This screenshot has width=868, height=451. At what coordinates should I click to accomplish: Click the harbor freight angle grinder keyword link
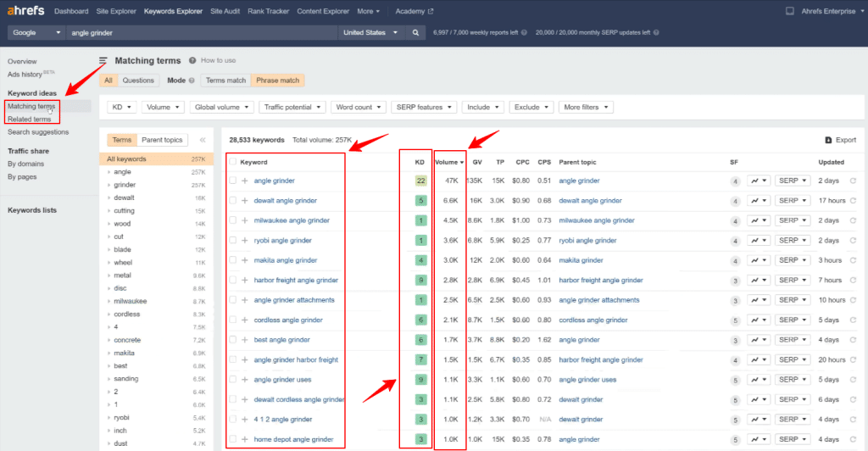pos(296,280)
